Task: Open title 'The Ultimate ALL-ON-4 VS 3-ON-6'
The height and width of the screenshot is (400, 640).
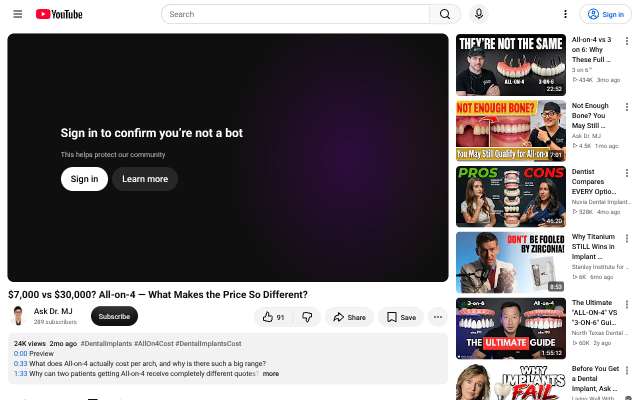Action: coord(594,313)
